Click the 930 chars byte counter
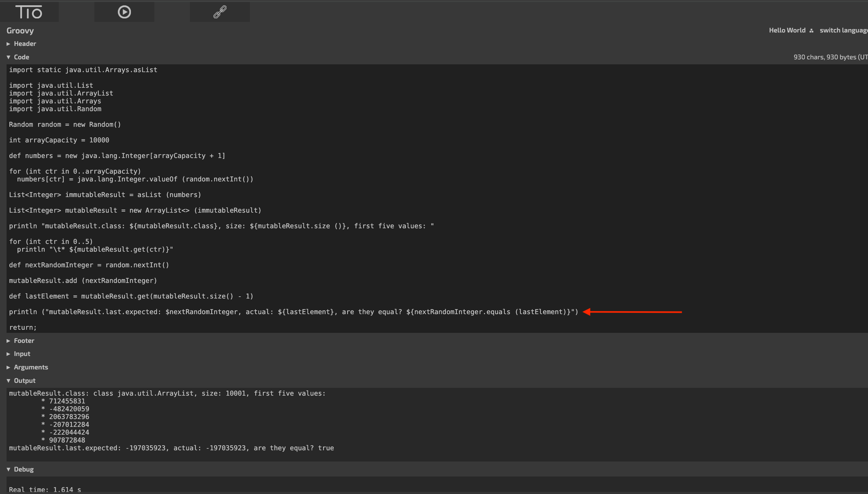Viewport: 868px width, 494px height. (830, 57)
